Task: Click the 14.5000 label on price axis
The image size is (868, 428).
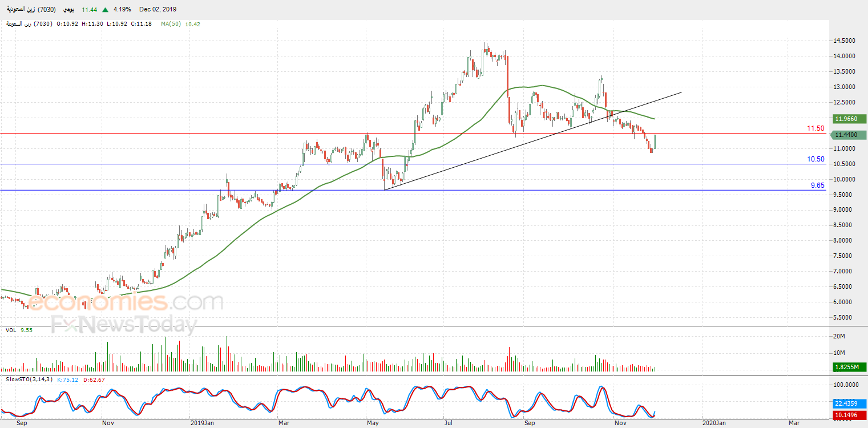Action: coord(845,41)
